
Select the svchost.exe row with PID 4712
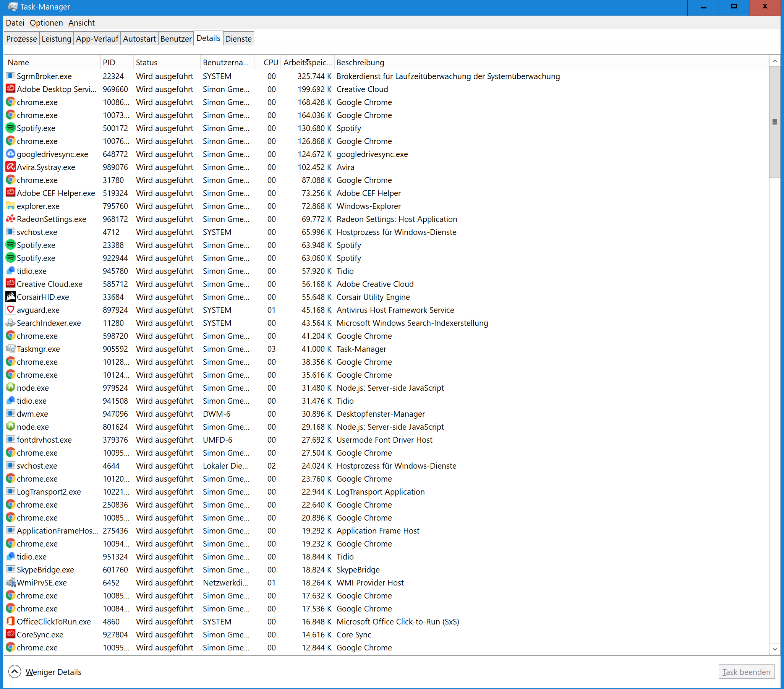[386, 232]
